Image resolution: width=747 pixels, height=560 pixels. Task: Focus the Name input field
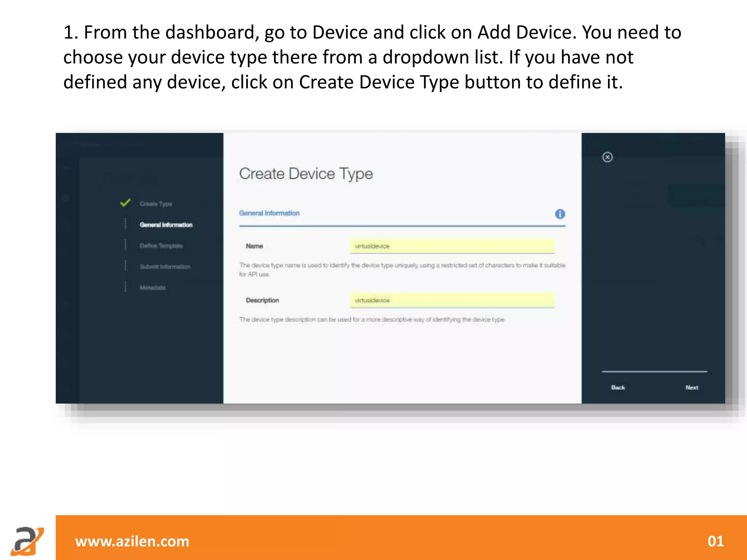click(452, 246)
